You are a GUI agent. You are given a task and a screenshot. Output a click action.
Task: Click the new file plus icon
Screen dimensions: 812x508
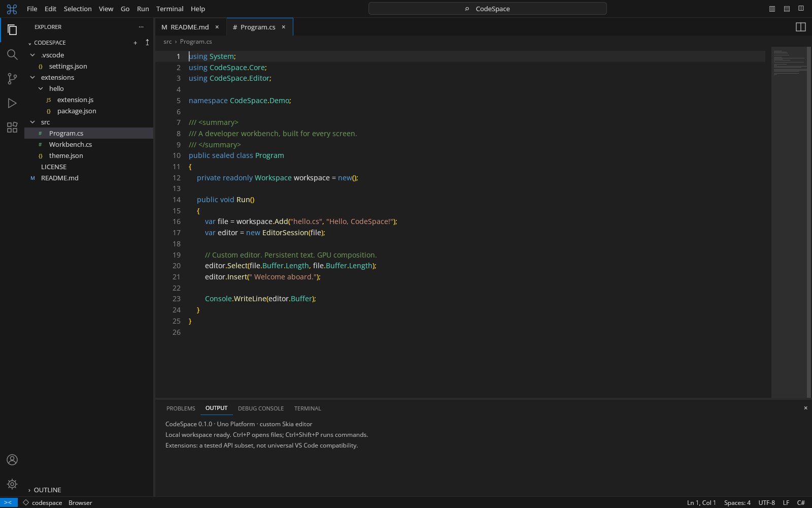coord(136,43)
